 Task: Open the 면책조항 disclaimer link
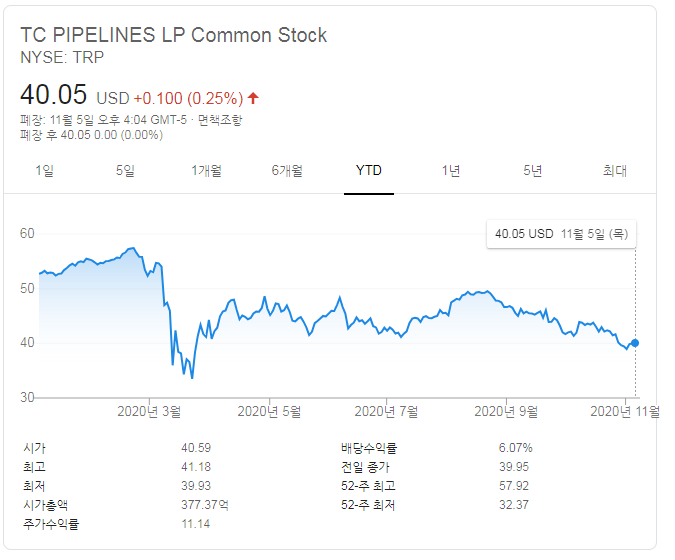(220, 120)
